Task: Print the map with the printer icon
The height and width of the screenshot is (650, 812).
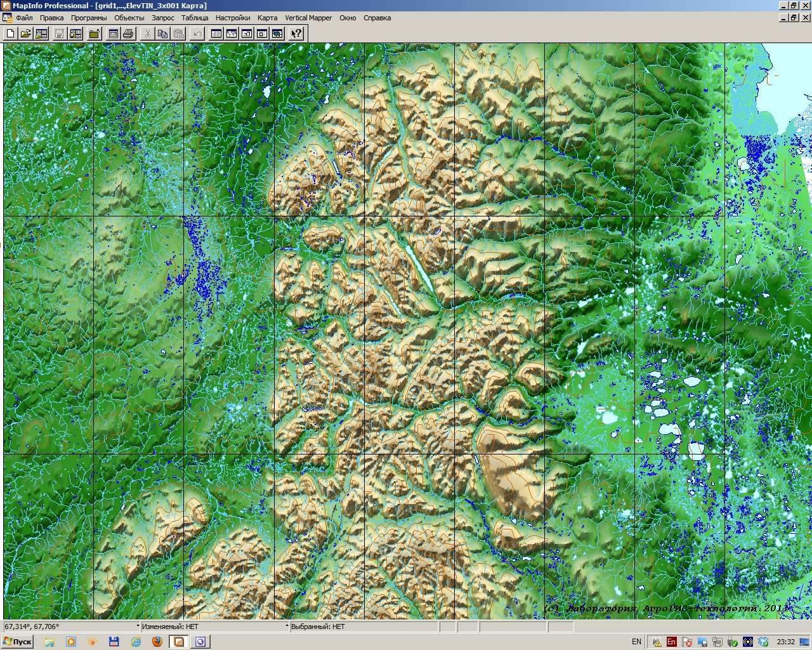Action: pos(128,34)
